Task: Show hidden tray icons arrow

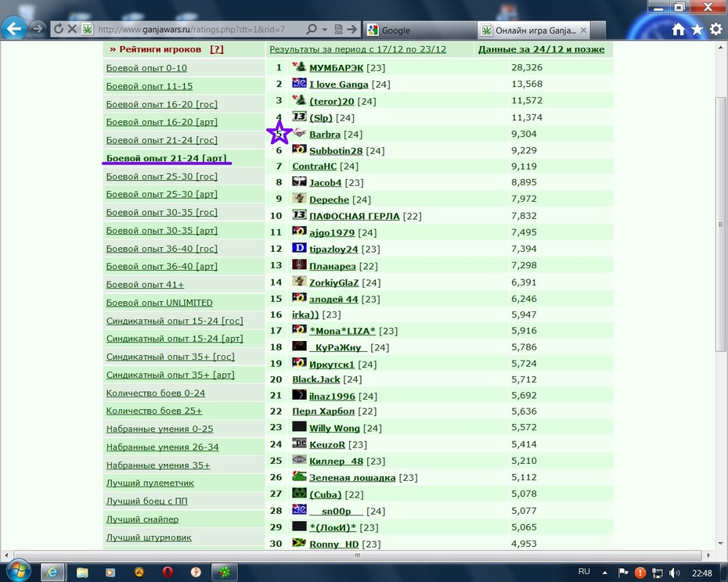Action: click(604, 573)
